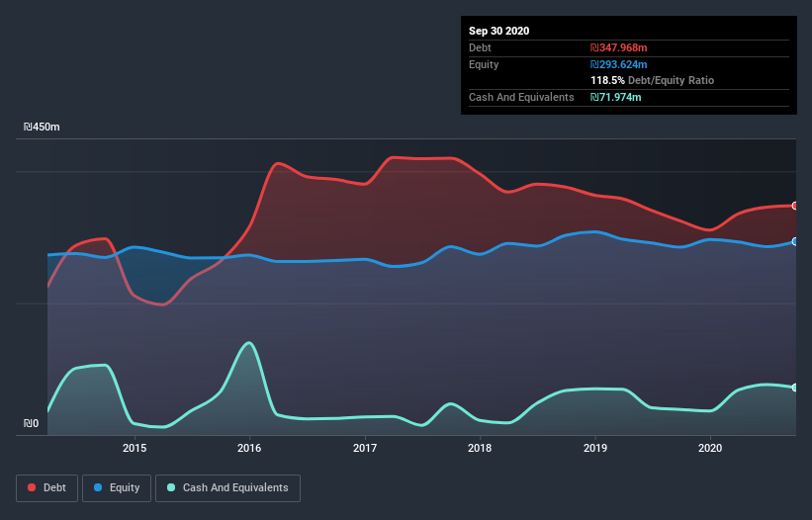This screenshot has width=812, height=520.
Task: Click the 2019 x-axis label
Action: pos(595,448)
